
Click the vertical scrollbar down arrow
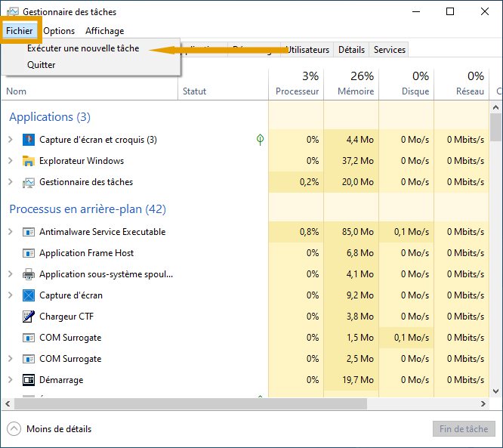[495, 391]
